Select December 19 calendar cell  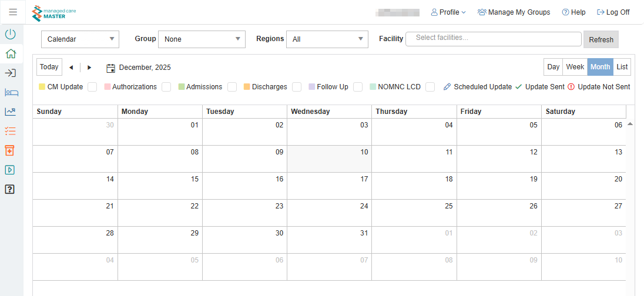(499, 186)
